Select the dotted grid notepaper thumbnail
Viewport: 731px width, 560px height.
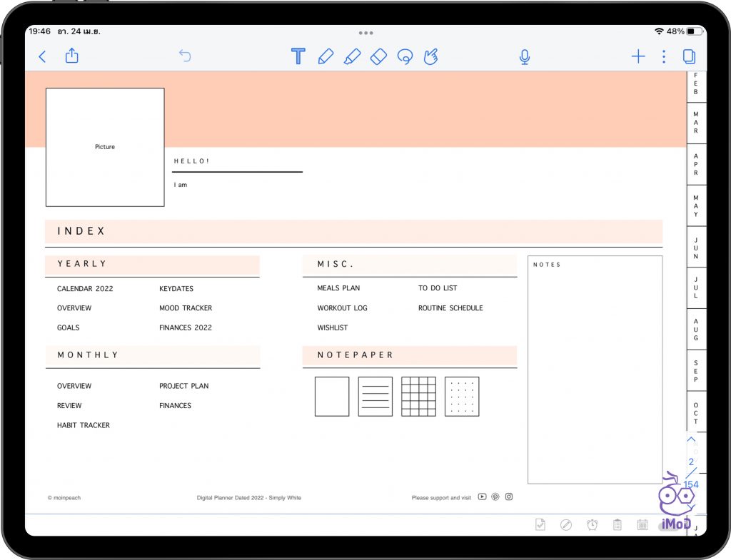tap(461, 396)
